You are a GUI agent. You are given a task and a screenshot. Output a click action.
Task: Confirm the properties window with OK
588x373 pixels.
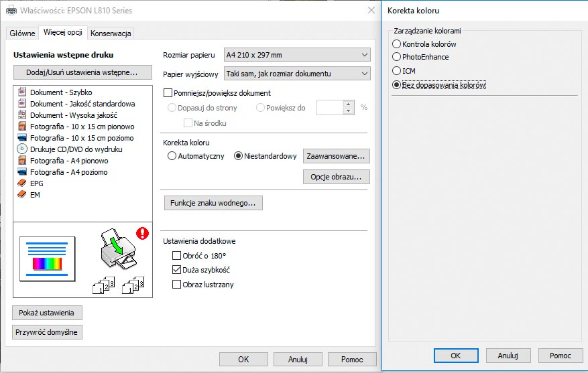(243, 359)
